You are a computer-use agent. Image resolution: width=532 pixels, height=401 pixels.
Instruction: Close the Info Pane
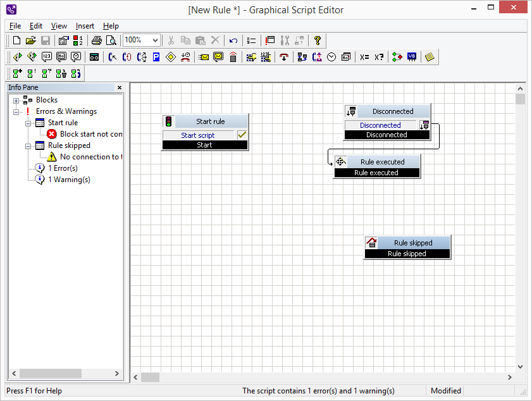[x=120, y=87]
